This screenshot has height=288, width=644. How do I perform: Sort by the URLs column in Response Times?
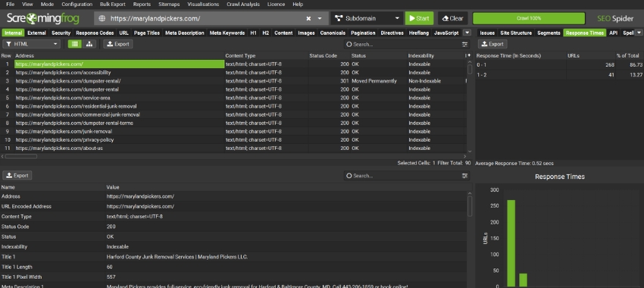click(x=574, y=55)
